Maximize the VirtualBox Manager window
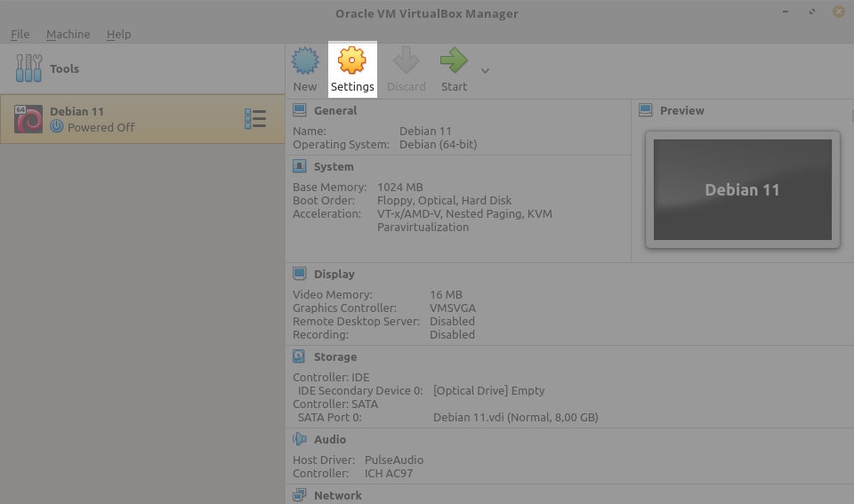 pos(812,12)
